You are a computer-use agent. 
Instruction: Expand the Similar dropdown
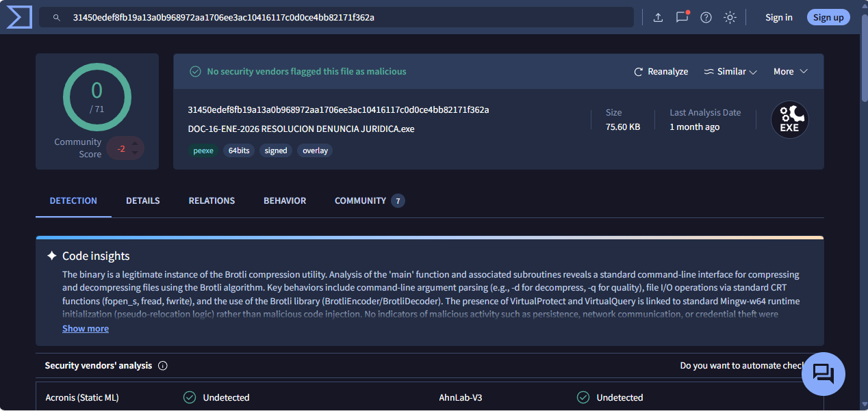(730, 71)
